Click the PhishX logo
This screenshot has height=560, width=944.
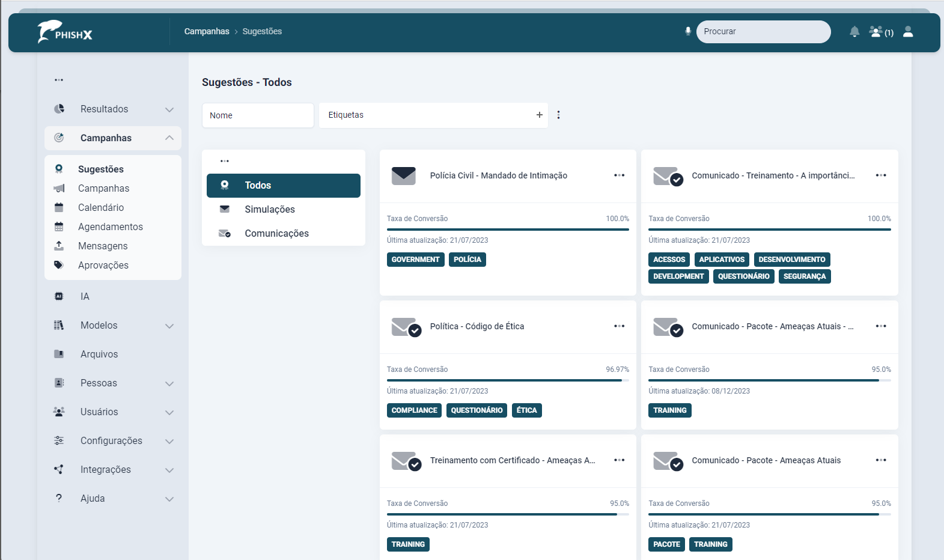click(x=65, y=32)
